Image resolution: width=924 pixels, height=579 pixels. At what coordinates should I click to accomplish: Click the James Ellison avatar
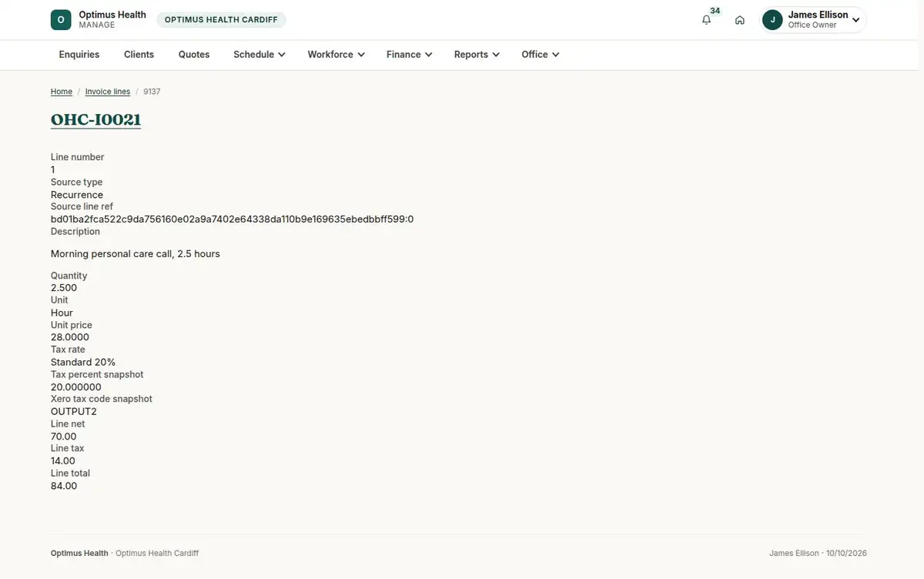[772, 20]
